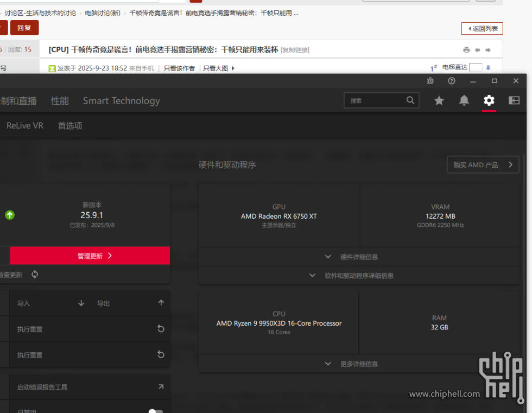Click 只看该作者 link

click(179, 68)
